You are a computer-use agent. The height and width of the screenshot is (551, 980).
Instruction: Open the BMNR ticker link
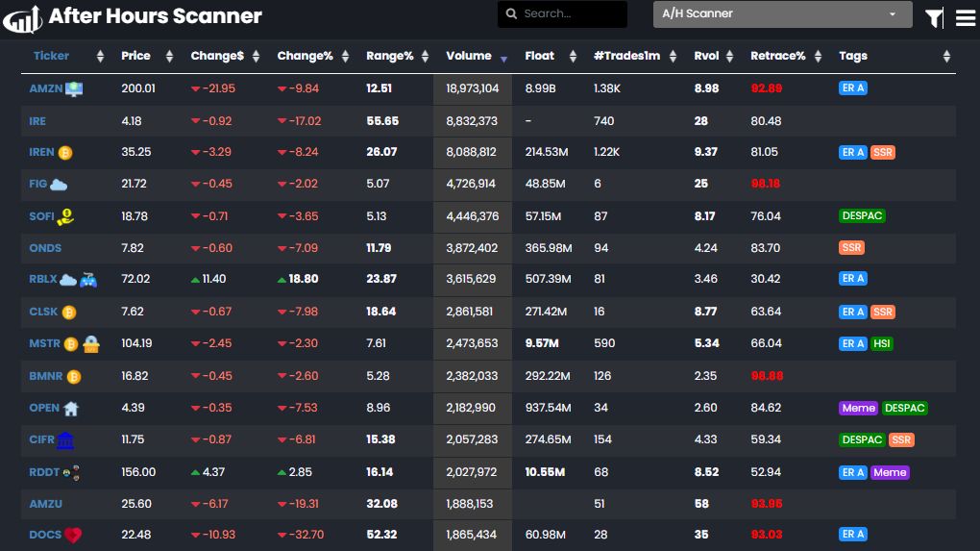[45, 377]
